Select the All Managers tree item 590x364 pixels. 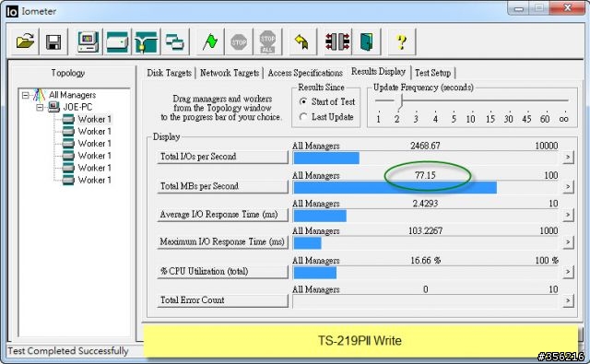coord(72,95)
